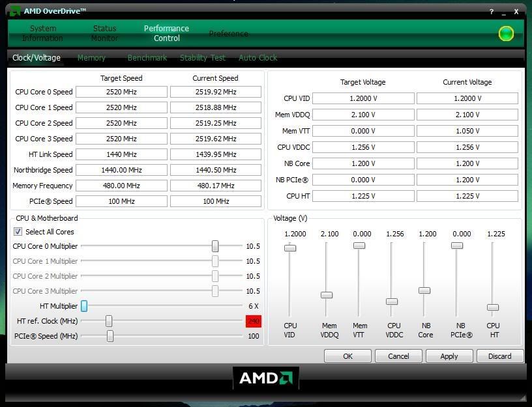The height and width of the screenshot is (407, 532).
Task: Click the AMD OverDrive logo icon
Action: [x=14, y=12]
